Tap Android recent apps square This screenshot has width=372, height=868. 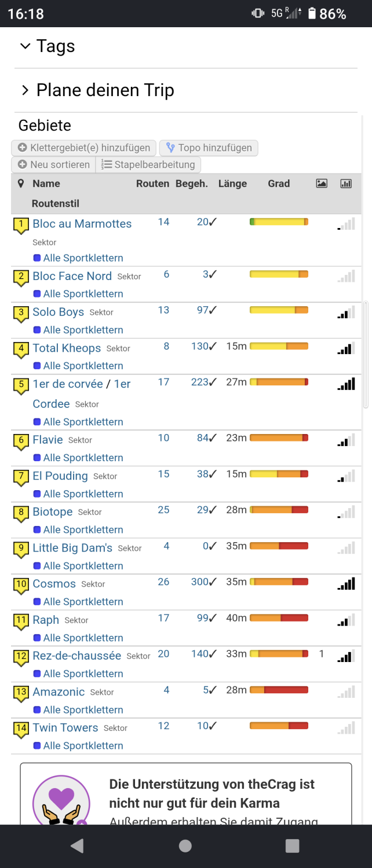293,845
